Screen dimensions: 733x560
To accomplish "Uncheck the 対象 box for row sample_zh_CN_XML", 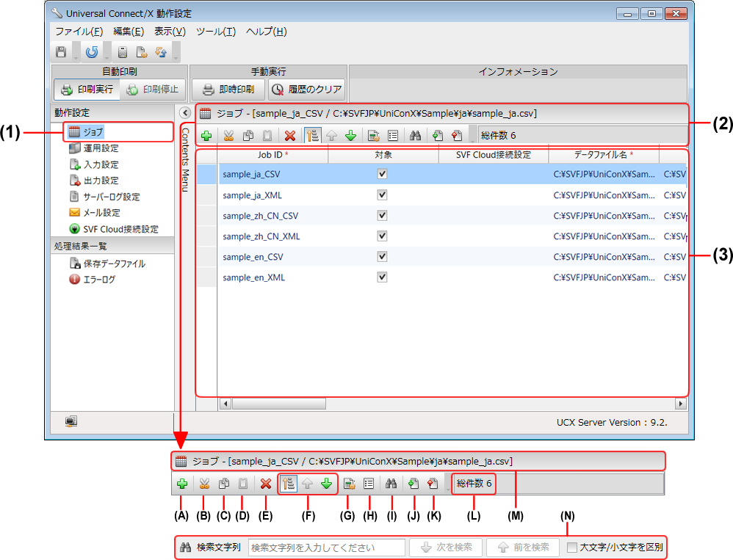I will click(x=383, y=236).
